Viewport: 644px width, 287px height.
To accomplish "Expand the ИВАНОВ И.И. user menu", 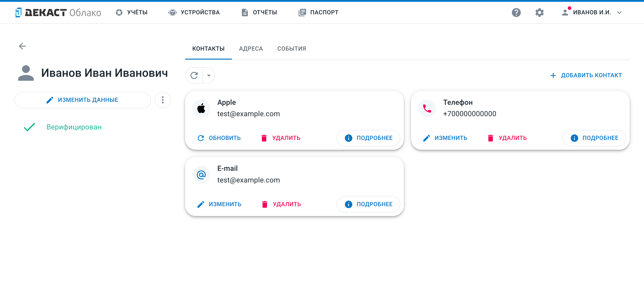I will [x=592, y=12].
